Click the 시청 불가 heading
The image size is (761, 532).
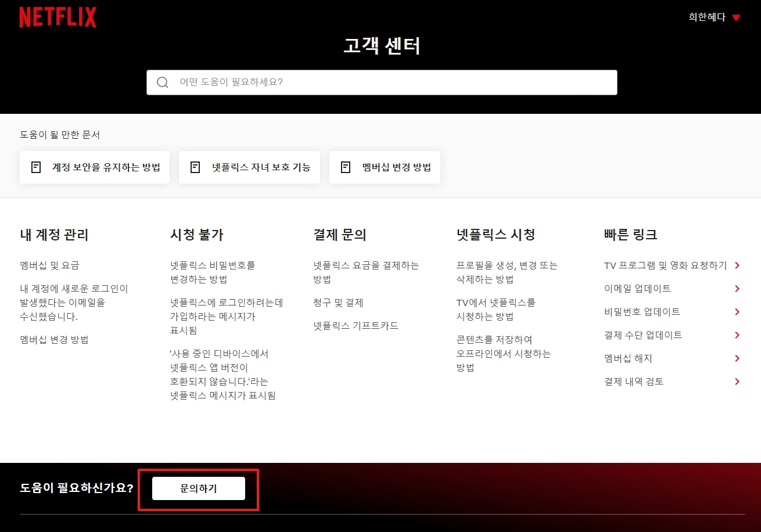197,235
